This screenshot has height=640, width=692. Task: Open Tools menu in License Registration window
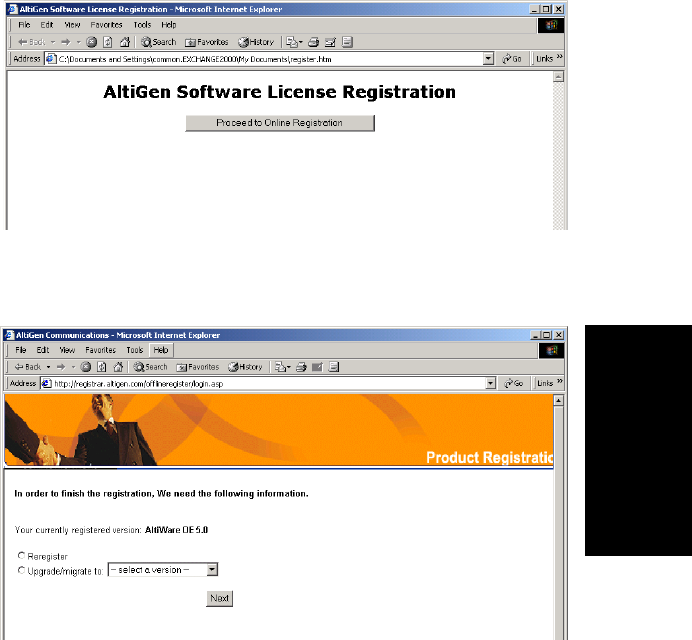[x=143, y=25]
